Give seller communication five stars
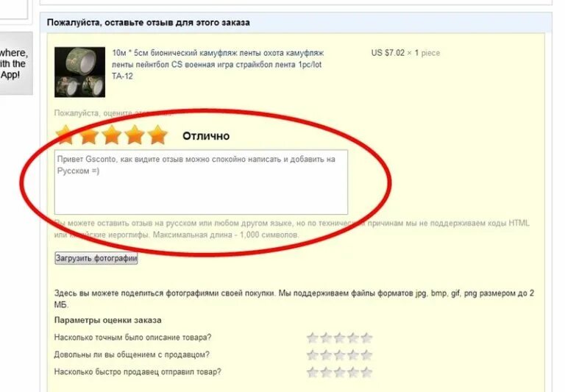Image resolution: width=565 pixels, height=392 pixels. pyautogui.click(x=366, y=355)
